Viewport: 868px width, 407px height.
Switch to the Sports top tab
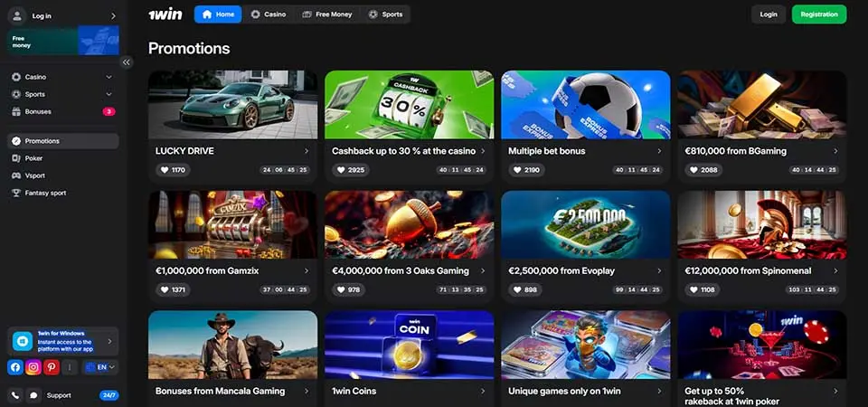point(386,14)
